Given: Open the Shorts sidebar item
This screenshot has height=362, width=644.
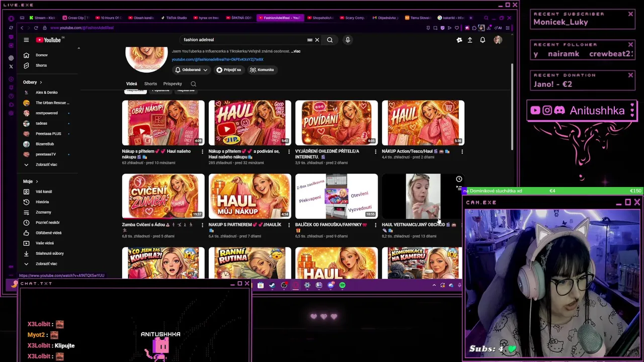Looking at the screenshot, I should click(41, 65).
